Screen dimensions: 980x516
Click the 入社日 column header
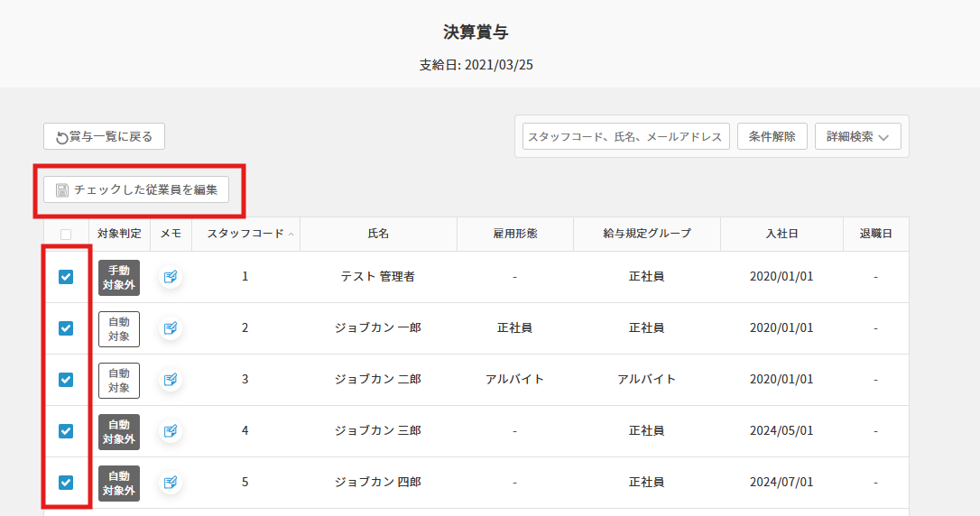pos(781,234)
